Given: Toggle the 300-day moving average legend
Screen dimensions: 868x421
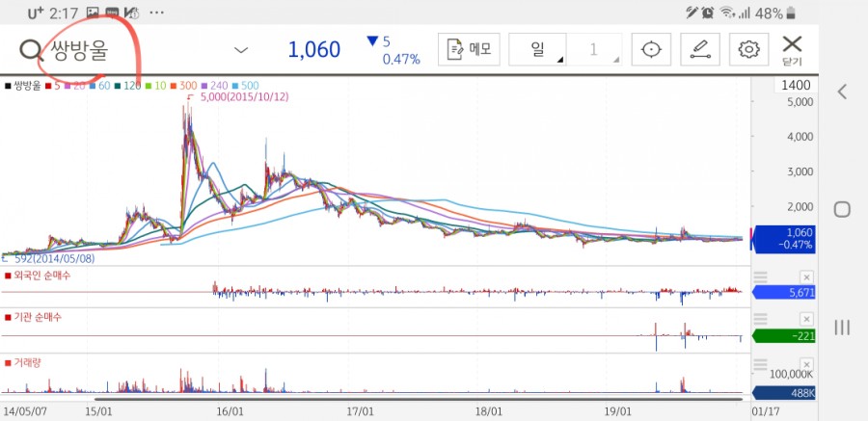Looking at the screenshot, I should coord(184,86).
